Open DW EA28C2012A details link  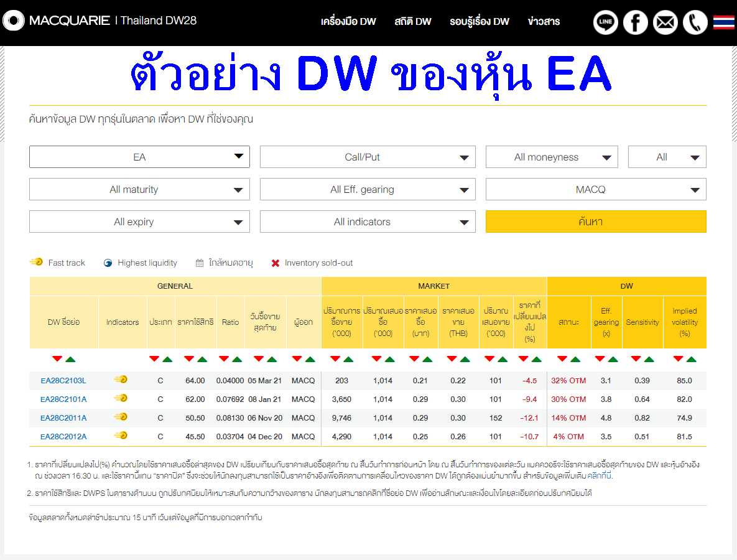[x=63, y=436]
